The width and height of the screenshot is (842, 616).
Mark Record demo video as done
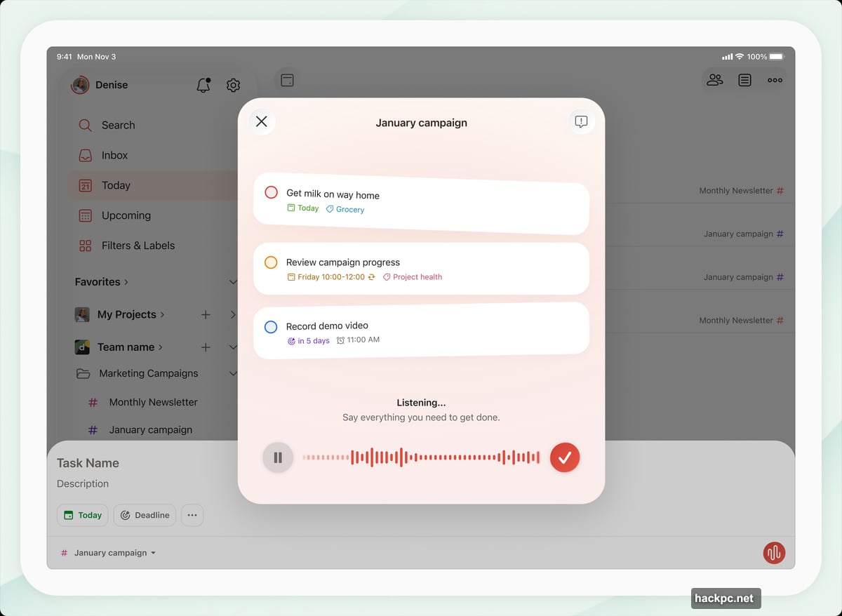(x=271, y=326)
